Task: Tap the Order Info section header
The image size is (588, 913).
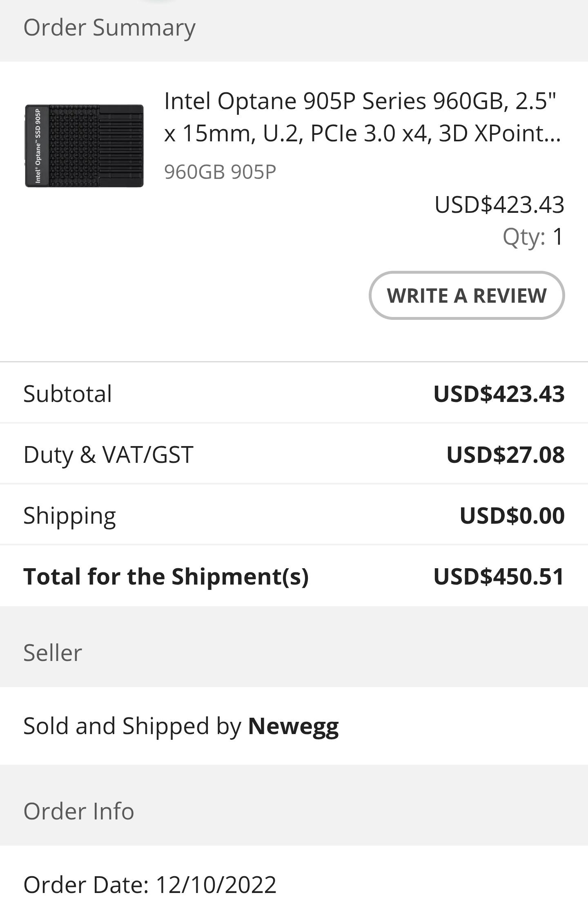Action: click(x=79, y=811)
